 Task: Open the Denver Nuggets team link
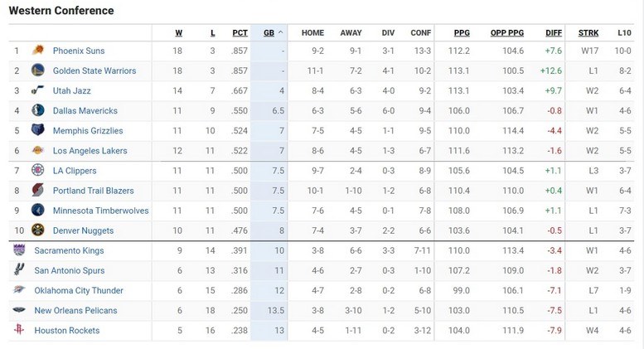(x=83, y=230)
